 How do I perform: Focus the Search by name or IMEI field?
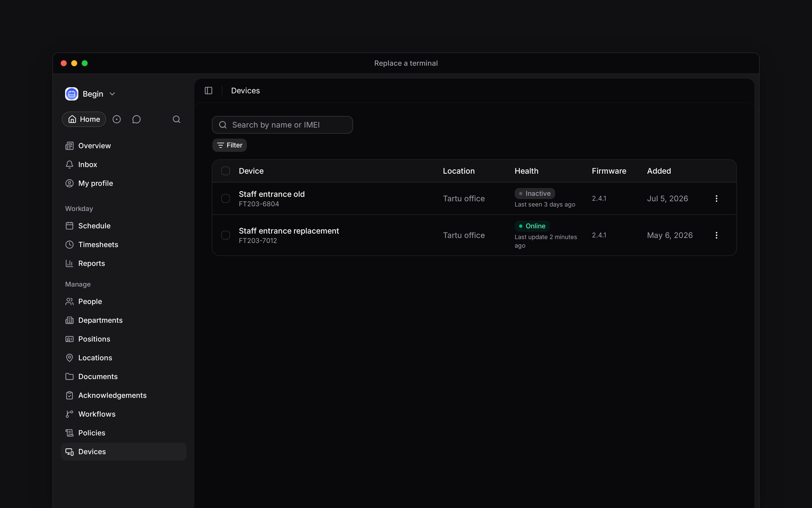click(282, 125)
